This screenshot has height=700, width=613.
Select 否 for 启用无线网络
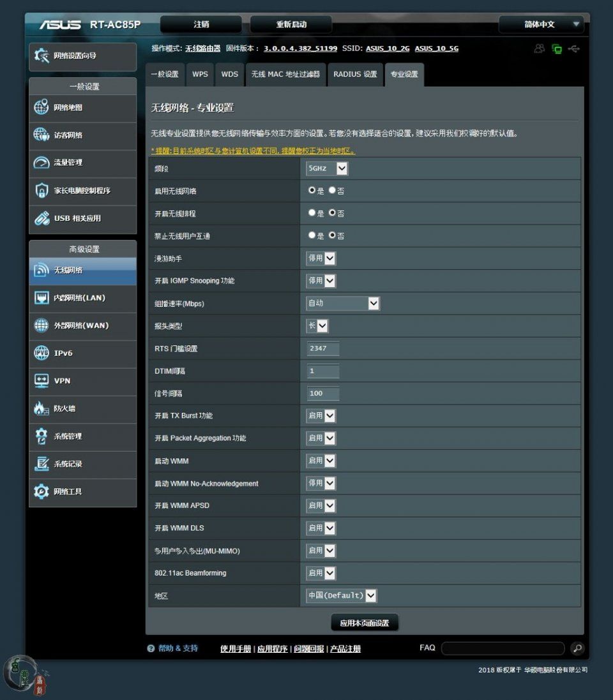(332, 190)
